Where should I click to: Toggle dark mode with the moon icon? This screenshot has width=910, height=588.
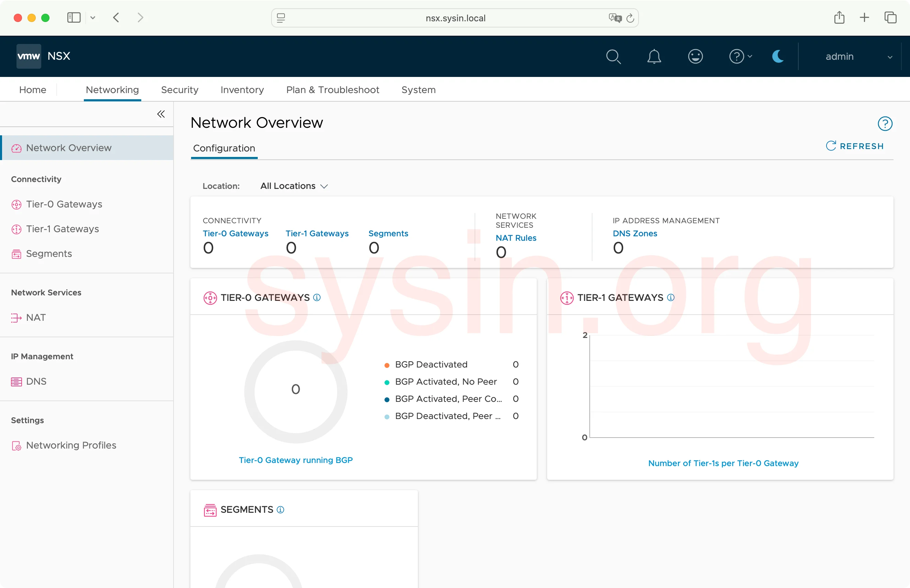coord(778,57)
